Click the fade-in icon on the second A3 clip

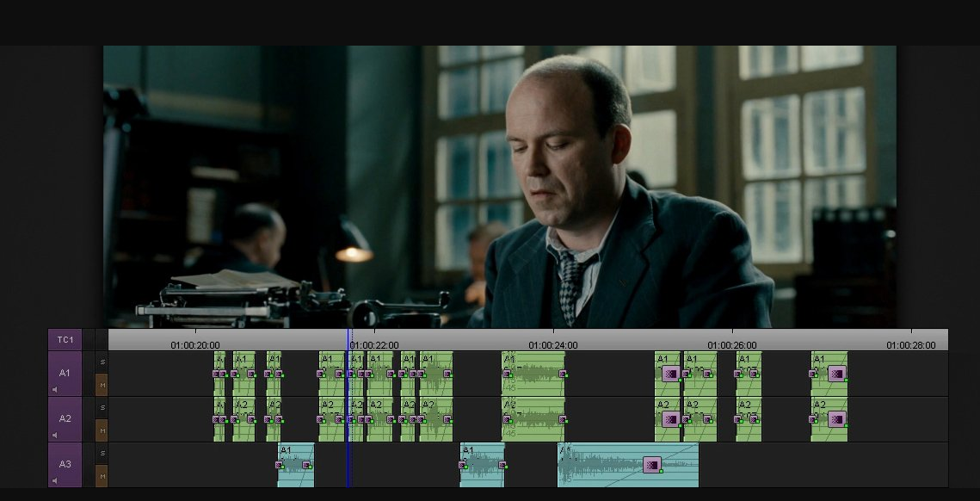[463, 465]
